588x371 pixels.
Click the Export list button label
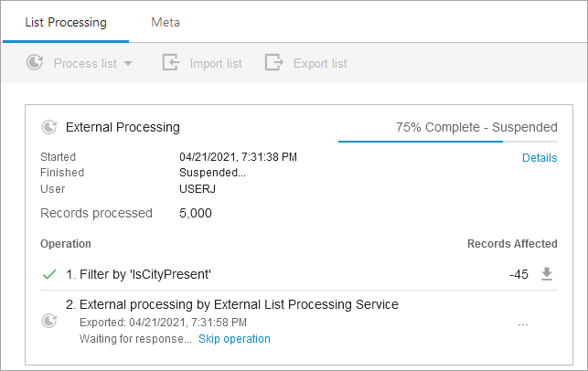320,64
